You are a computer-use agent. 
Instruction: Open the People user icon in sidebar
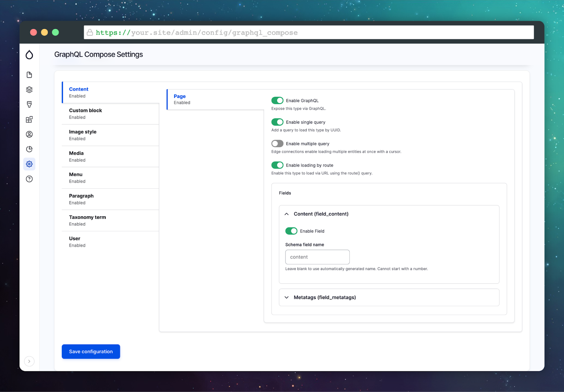click(29, 134)
